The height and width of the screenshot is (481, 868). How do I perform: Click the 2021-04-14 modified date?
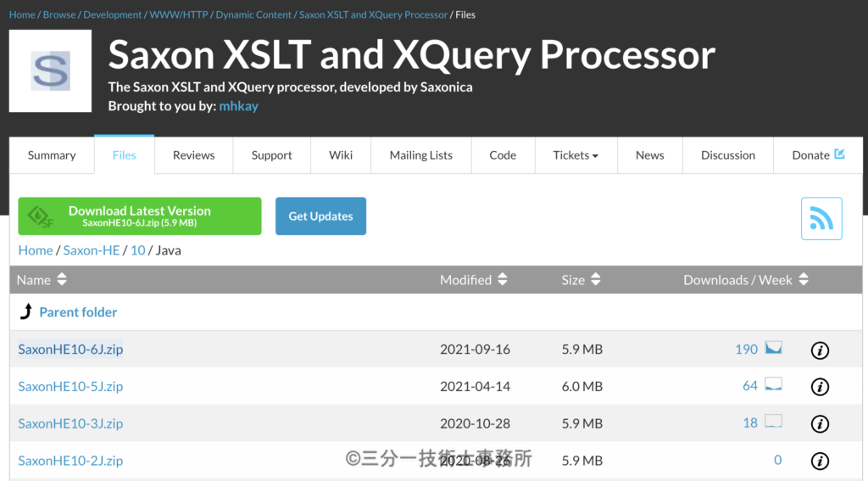475,386
